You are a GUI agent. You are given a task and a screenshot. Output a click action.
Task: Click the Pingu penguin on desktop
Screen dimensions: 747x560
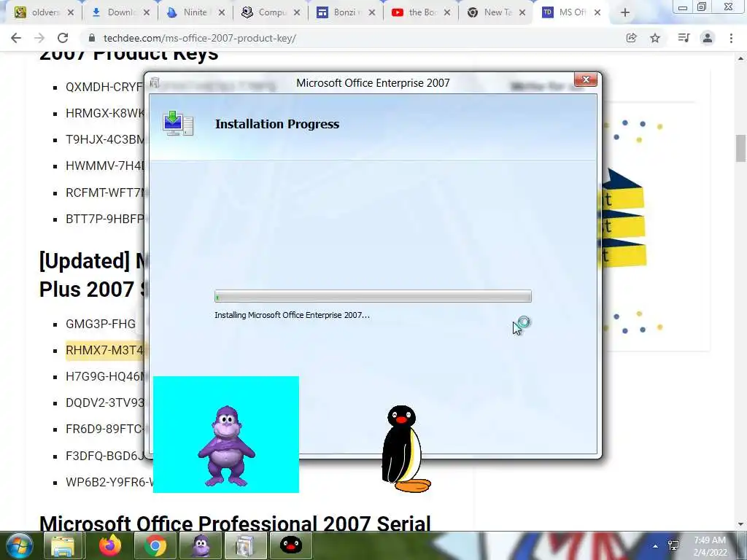(406, 448)
